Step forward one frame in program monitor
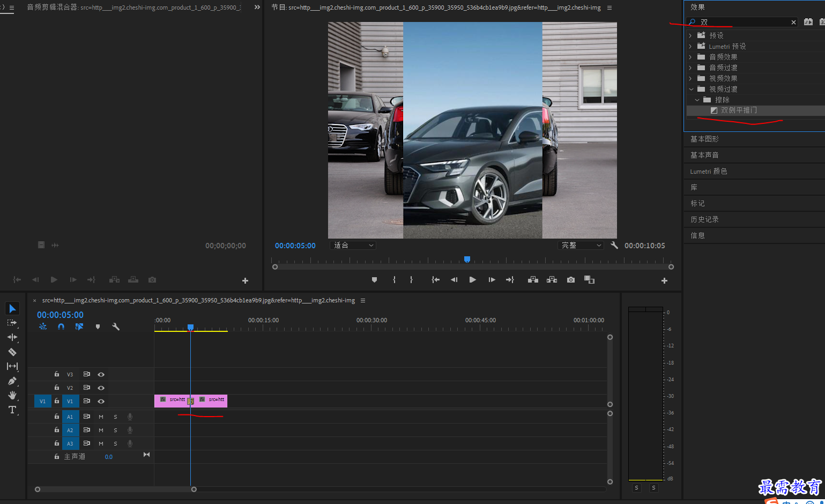The image size is (825, 504). point(492,280)
